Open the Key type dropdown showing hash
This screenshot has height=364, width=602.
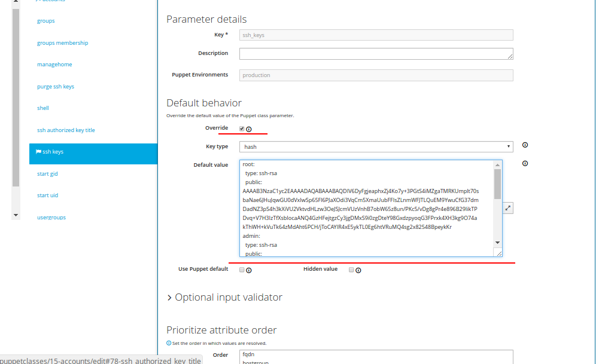(x=376, y=146)
